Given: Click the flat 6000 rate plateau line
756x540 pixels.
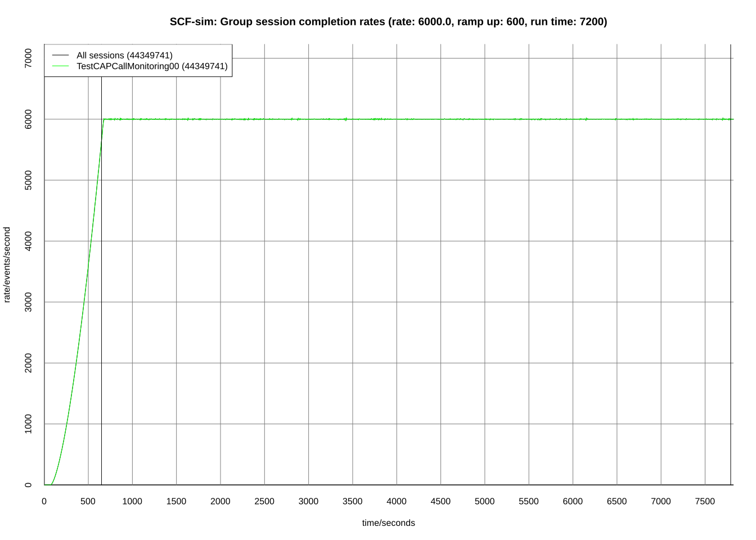Looking at the screenshot, I should click(x=506, y=119).
